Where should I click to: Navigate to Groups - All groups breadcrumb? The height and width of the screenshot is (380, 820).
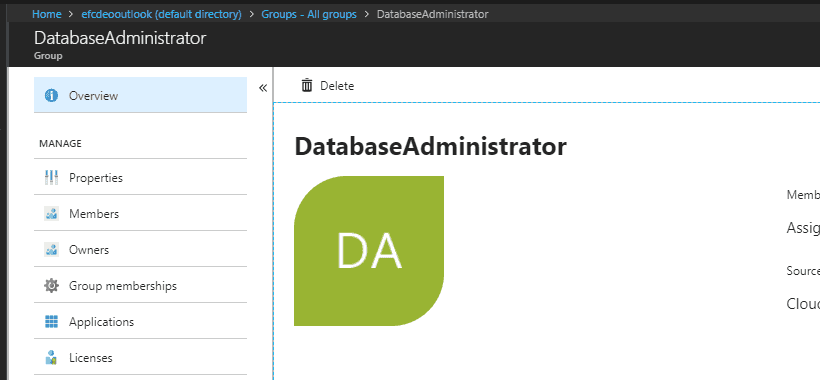pyautogui.click(x=309, y=14)
